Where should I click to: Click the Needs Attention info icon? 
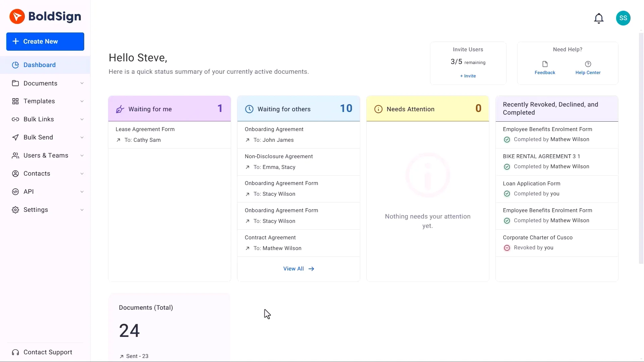[x=378, y=109]
